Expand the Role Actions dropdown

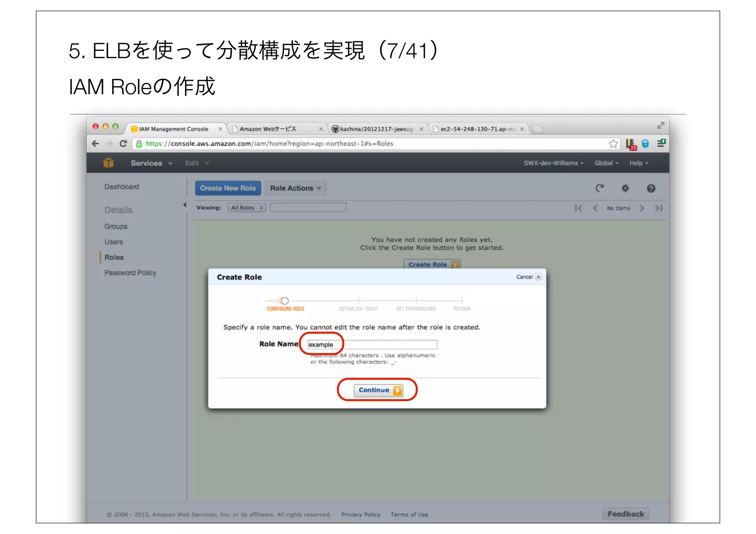[295, 188]
